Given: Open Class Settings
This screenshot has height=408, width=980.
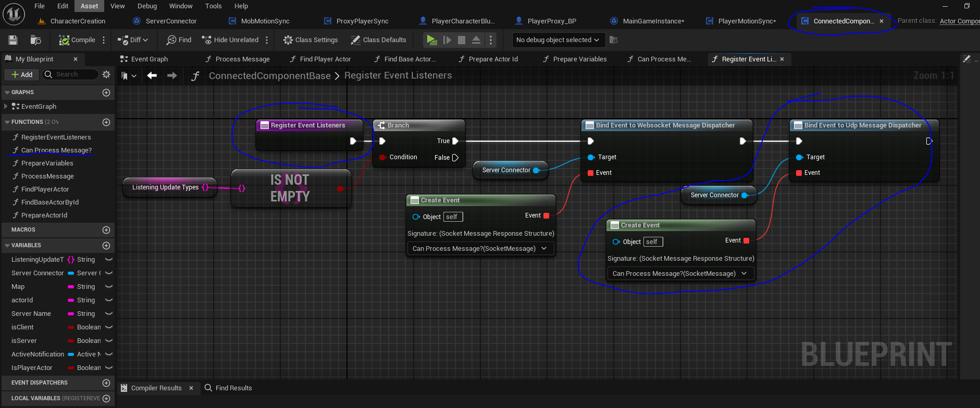Looking at the screenshot, I should coord(311,40).
